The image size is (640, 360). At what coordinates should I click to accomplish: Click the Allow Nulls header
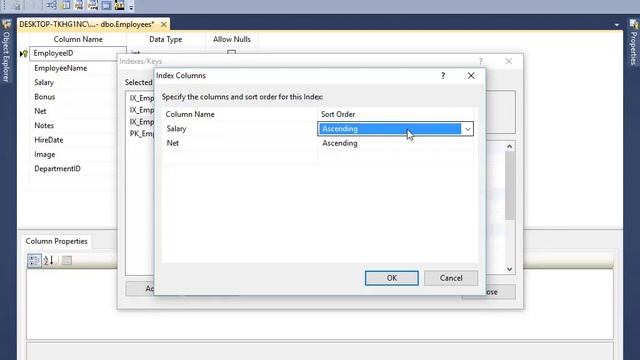(231, 40)
